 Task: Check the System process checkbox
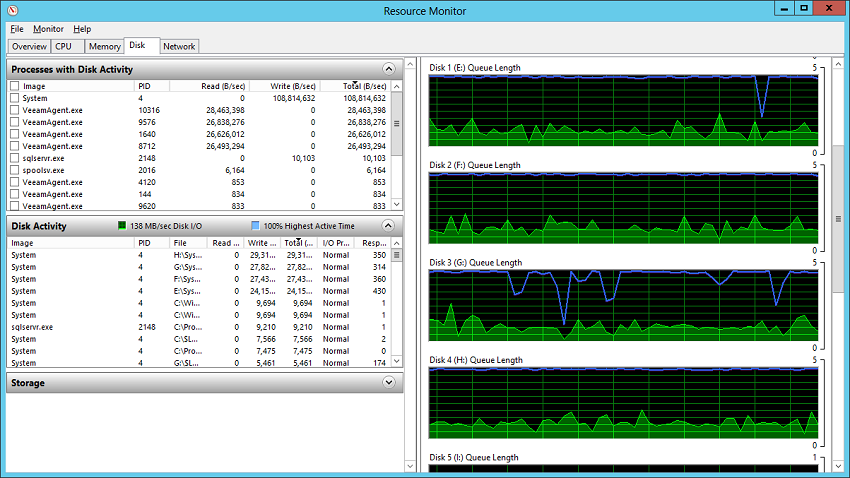click(x=15, y=98)
